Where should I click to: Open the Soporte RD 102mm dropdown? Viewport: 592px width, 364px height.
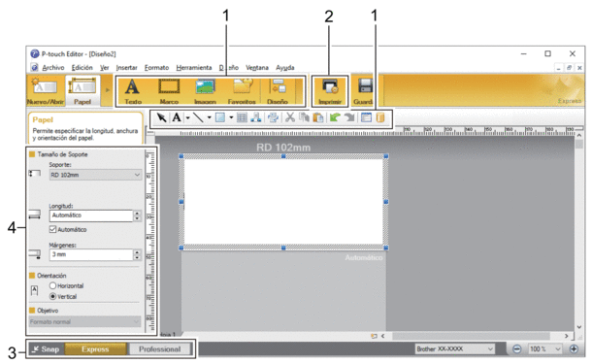tap(95, 175)
